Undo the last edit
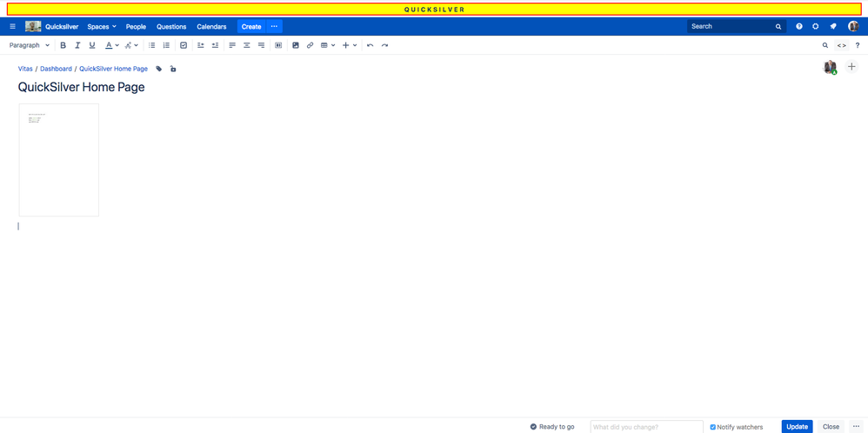This screenshot has width=868, height=433. pyautogui.click(x=371, y=45)
